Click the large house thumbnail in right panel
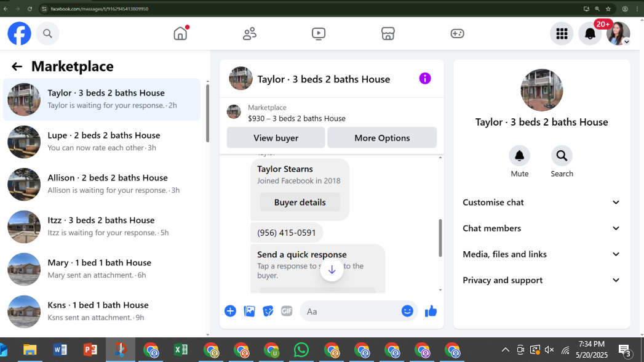The width and height of the screenshot is (644, 362). pos(541,90)
